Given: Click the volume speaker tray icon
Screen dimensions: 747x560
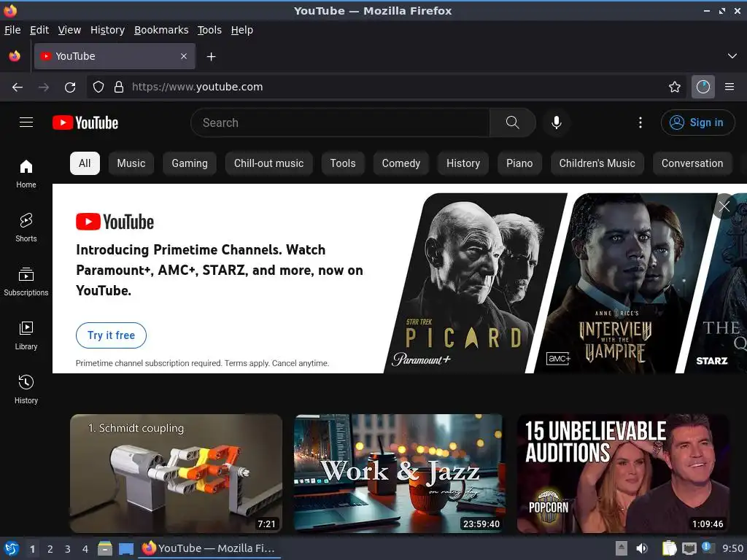Looking at the screenshot, I should pyautogui.click(x=642, y=548).
